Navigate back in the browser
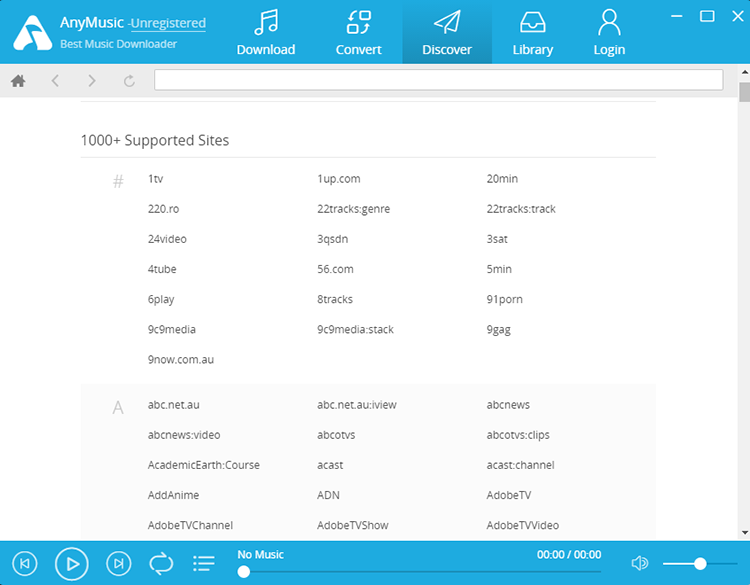The height and width of the screenshot is (585, 750). [x=55, y=80]
